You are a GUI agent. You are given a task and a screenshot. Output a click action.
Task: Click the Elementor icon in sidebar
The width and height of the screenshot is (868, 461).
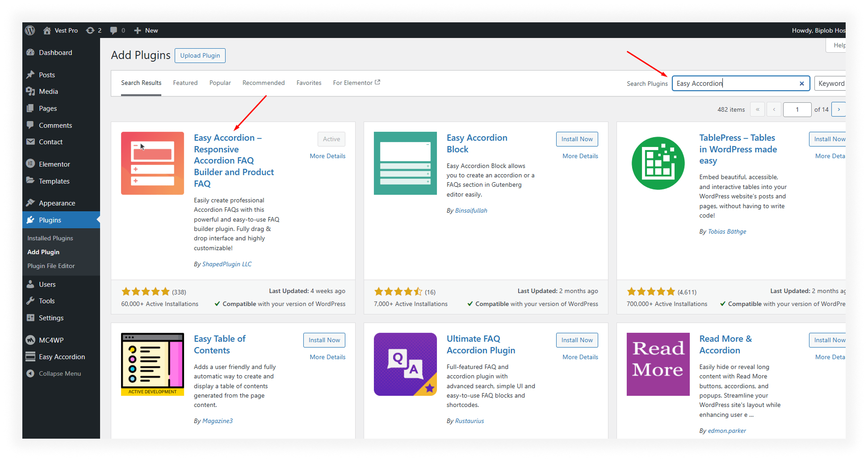30,164
